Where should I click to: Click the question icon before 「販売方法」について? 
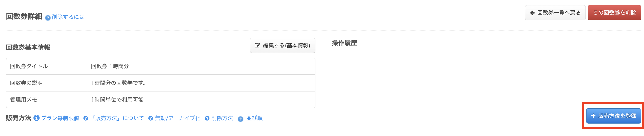[x=86, y=118]
